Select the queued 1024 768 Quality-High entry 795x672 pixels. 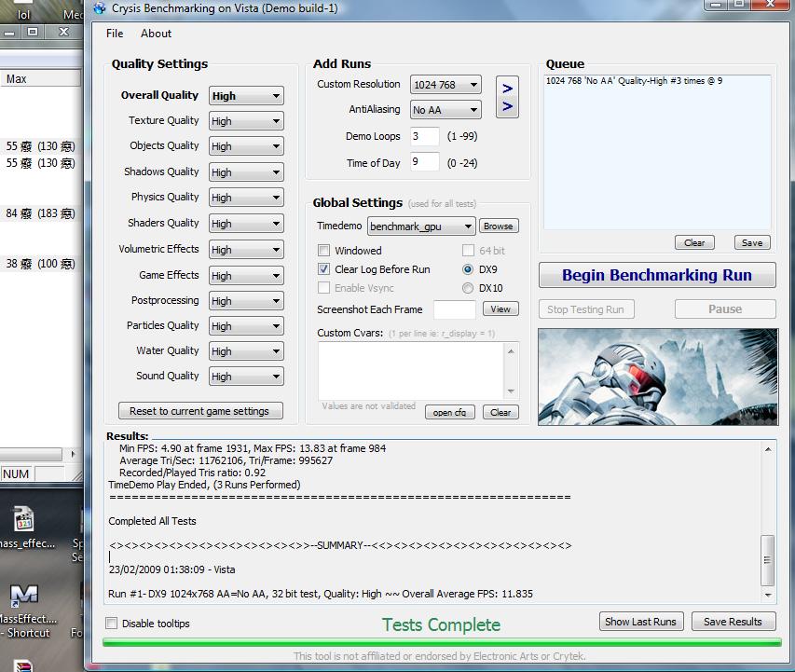634,81
